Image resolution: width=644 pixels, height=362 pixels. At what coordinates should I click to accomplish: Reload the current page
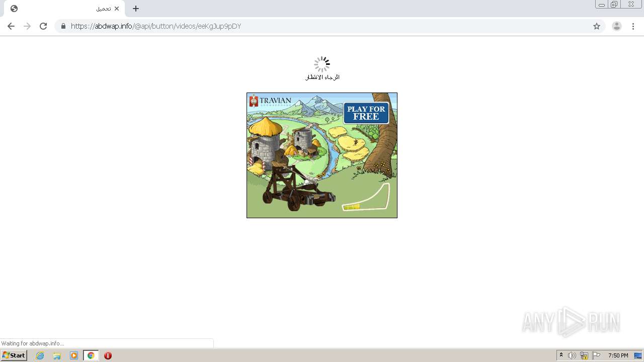point(43,26)
